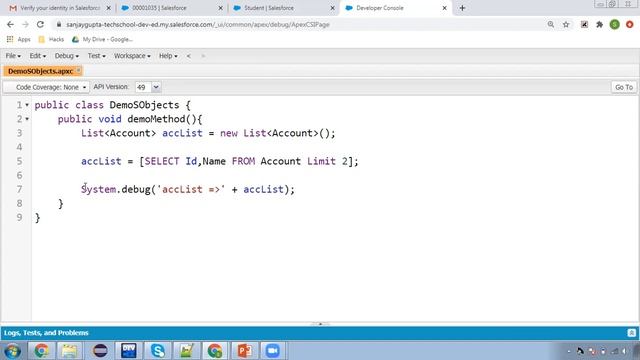Viewport: 640px width, 360px height.
Task: Click the red extension icon in the toolbar
Action: (x=630, y=24)
